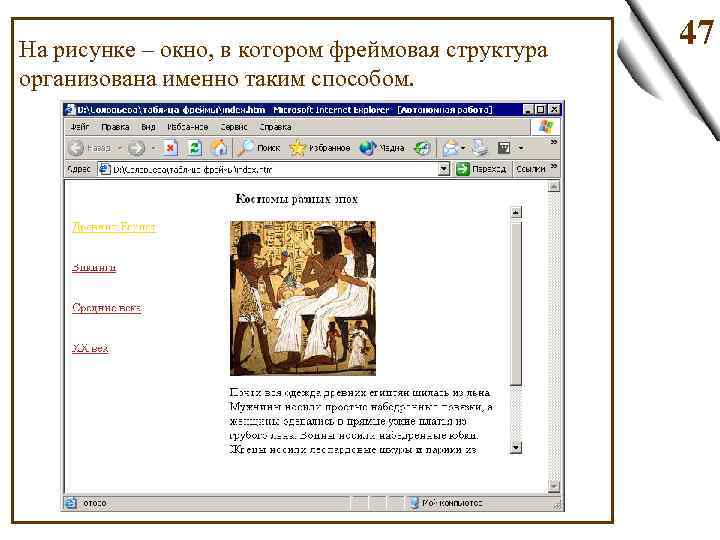Image resolution: width=720 pixels, height=540 pixels.
Task: Click main window scroll up arrow
Action: [x=554, y=186]
